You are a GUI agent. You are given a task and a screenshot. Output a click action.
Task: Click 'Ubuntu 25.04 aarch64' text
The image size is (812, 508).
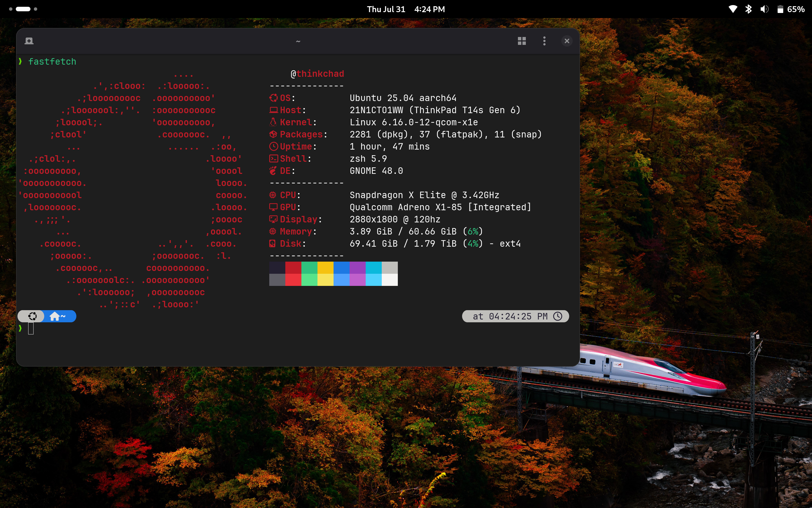click(x=403, y=98)
